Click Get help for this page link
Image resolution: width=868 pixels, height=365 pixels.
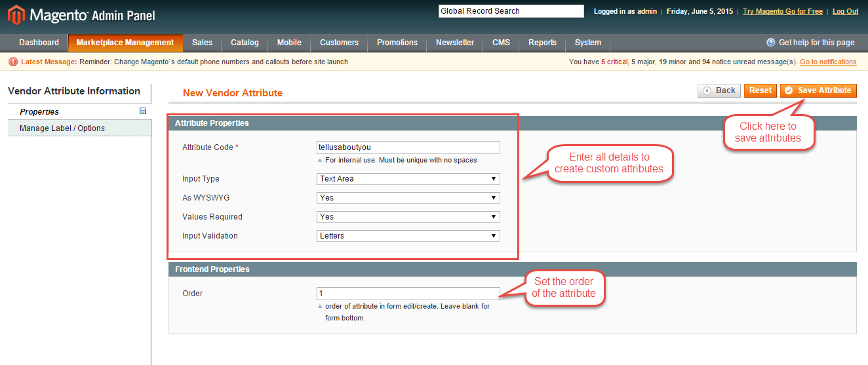pyautogui.click(x=817, y=43)
